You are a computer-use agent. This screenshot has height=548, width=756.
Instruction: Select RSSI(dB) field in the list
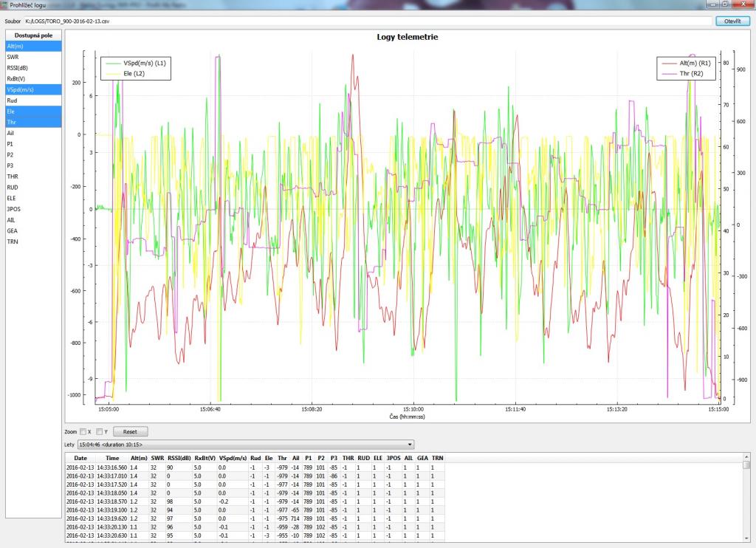(x=33, y=67)
